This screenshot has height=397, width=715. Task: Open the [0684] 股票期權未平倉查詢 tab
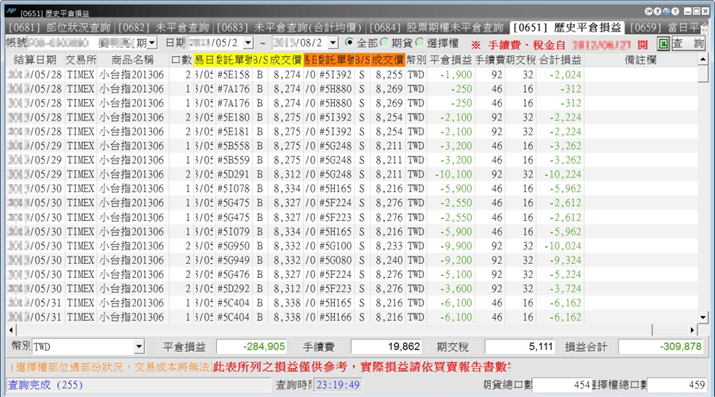tap(436, 28)
